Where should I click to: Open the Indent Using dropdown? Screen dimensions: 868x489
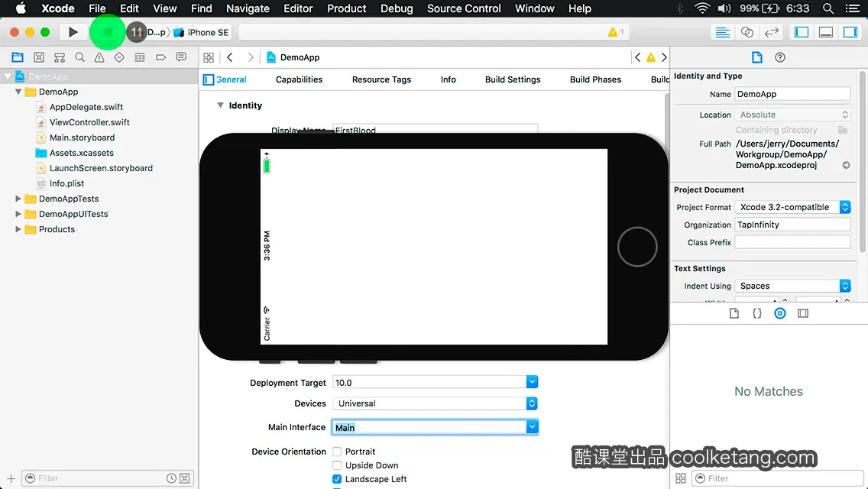[792, 286]
